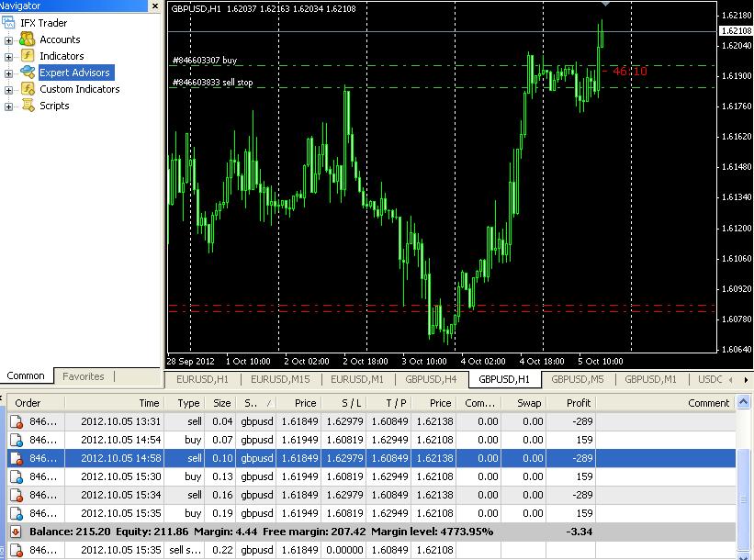Close the Navigator panel
Image resolution: width=754 pixels, height=560 pixels.
click(155, 6)
